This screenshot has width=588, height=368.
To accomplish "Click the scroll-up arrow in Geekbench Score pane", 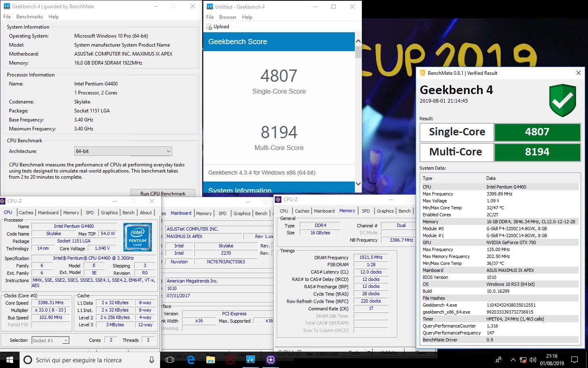I will click(x=358, y=41).
